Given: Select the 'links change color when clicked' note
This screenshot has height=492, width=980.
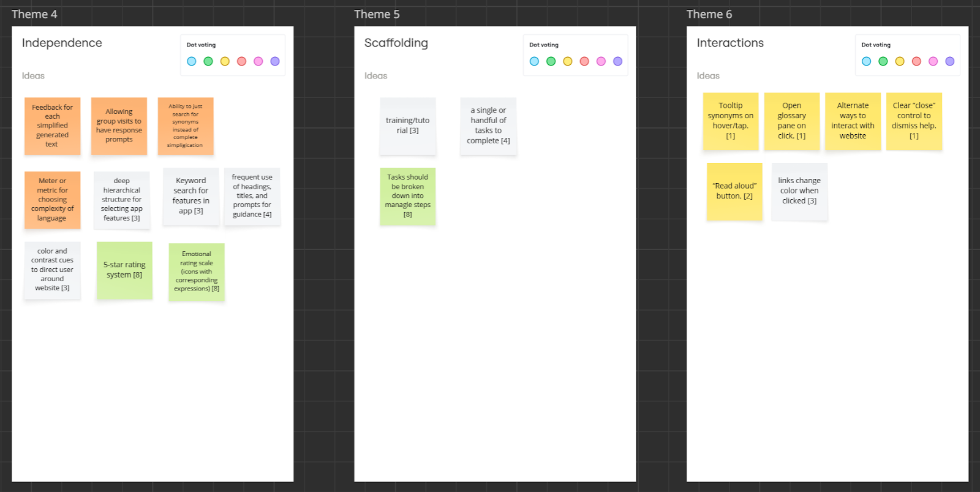Looking at the screenshot, I should (799, 191).
